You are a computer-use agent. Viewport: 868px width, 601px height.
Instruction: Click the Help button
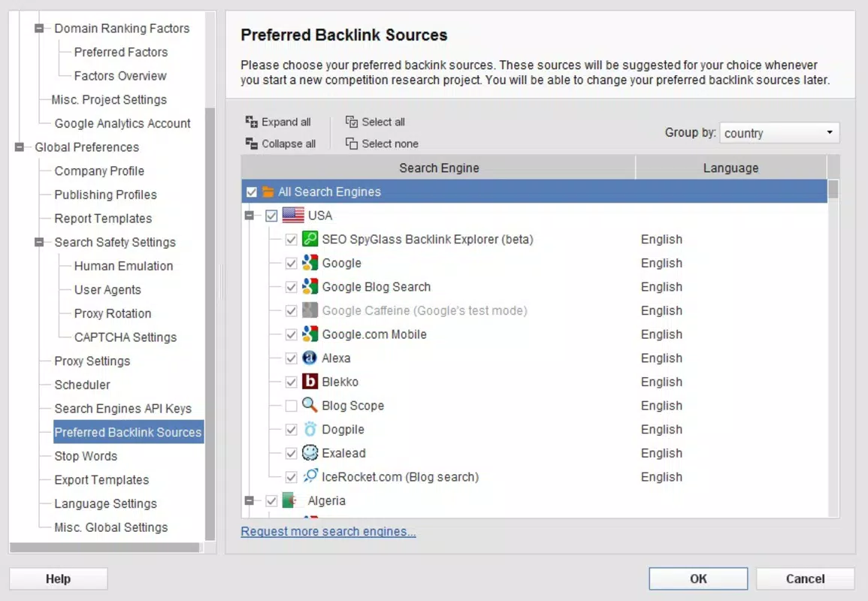(x=58, y=579)
